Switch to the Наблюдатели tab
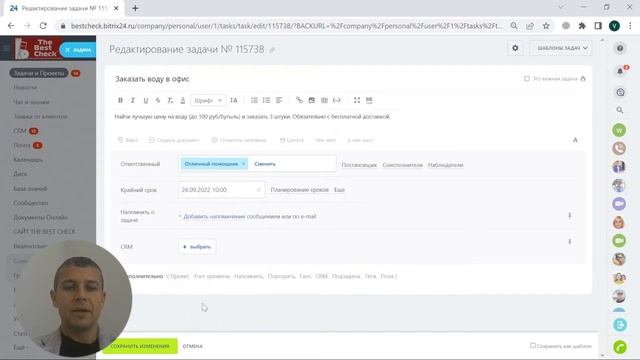This screenshot has height=360, width=640. click(x=445, y=165)
